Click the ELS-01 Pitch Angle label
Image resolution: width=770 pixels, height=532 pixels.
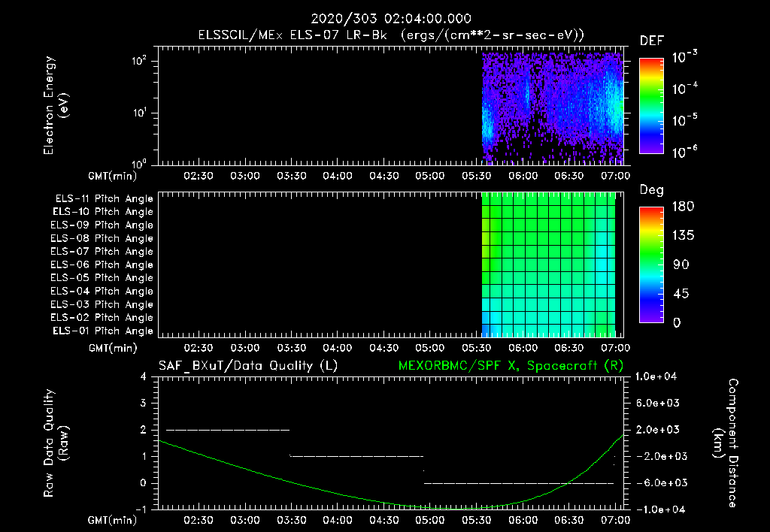[x=102, y=331]
